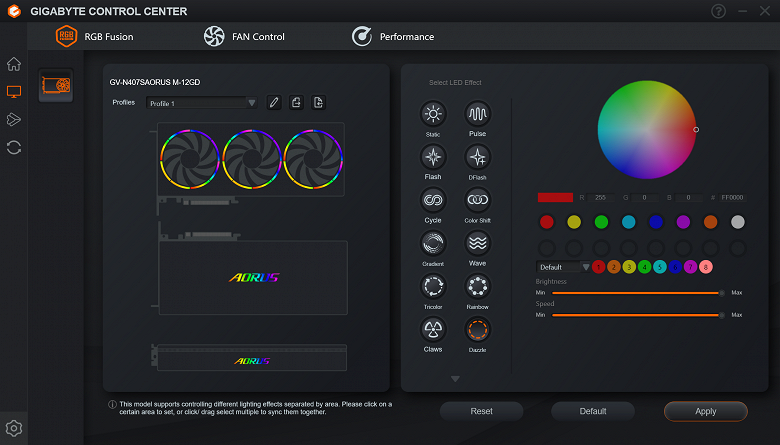Click the Brightness slider track

[637, 293]
